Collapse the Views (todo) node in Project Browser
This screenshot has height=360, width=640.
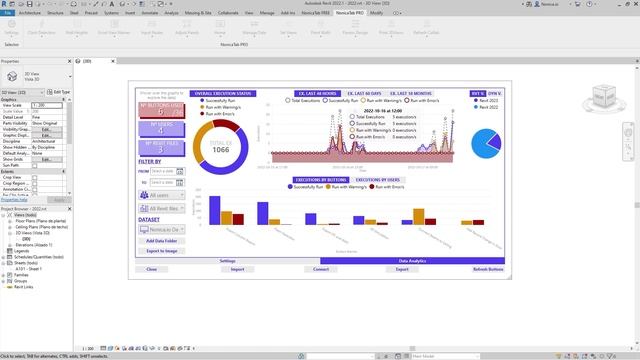point(3,215)
